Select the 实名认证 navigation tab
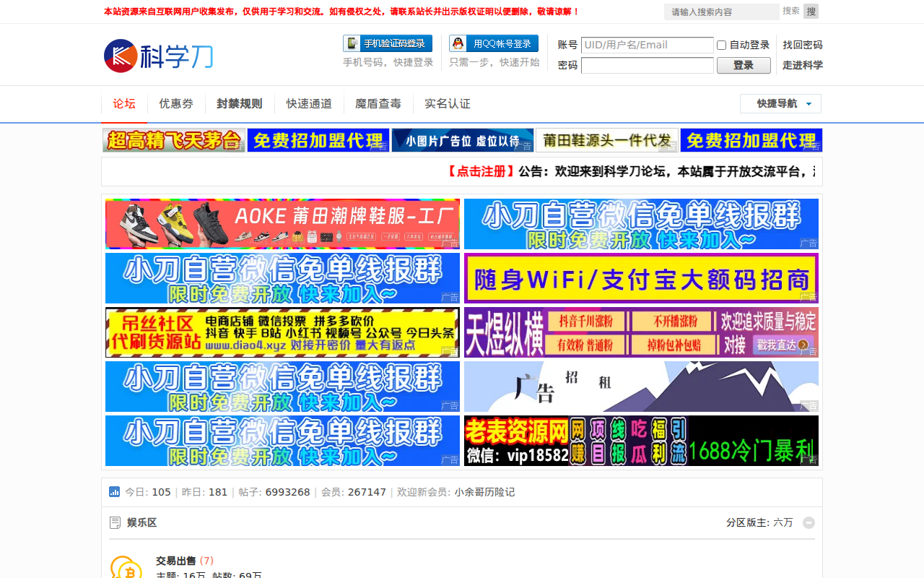Screen dimensions: 924x578 (x=448, y=103)
